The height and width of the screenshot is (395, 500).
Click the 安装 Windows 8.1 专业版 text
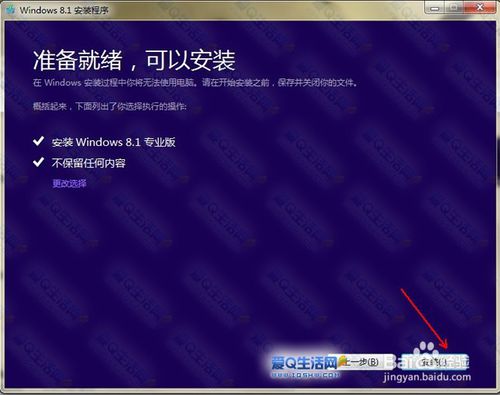pyautogui.click(x=113, y=142)
